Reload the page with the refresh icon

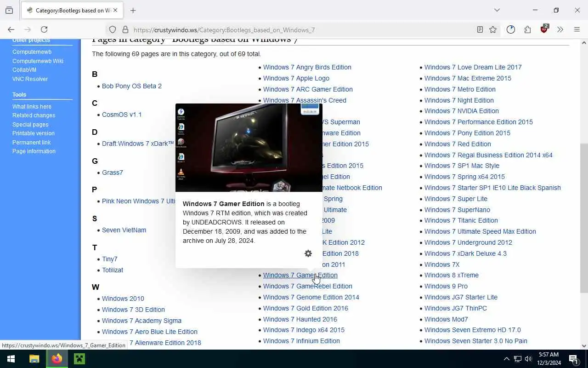(x=44, y=29)
